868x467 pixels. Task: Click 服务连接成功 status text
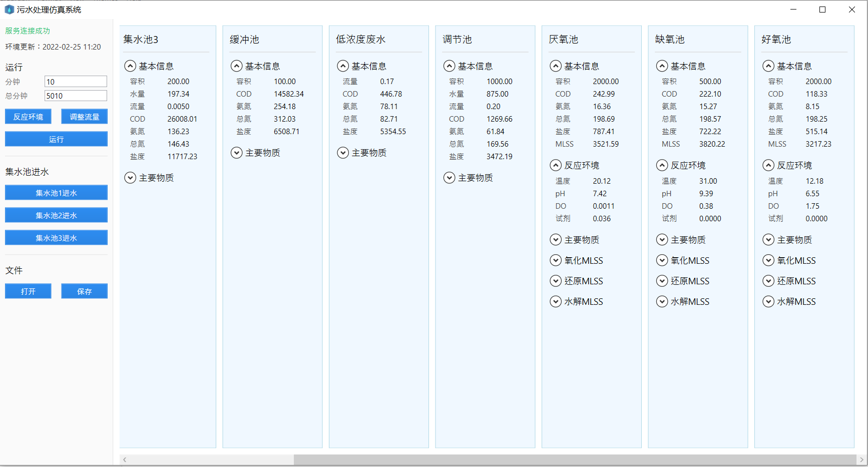28,31
